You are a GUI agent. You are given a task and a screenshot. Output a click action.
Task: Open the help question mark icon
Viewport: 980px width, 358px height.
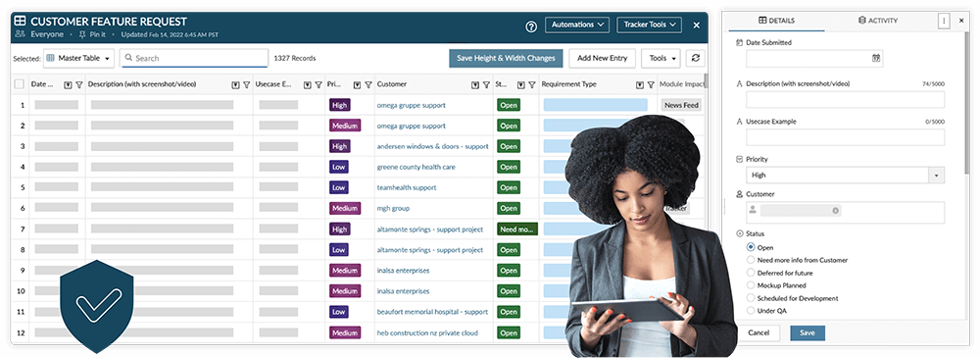coord(531,26)
